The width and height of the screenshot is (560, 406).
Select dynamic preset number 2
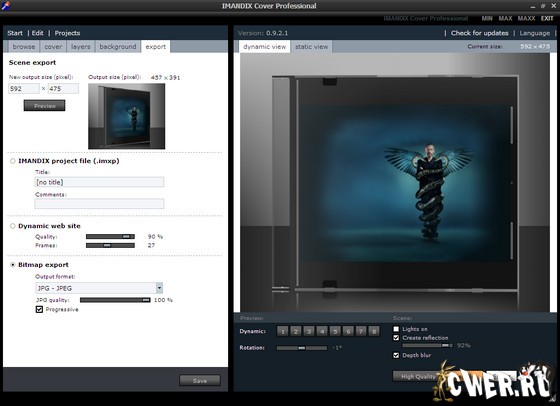296,331
